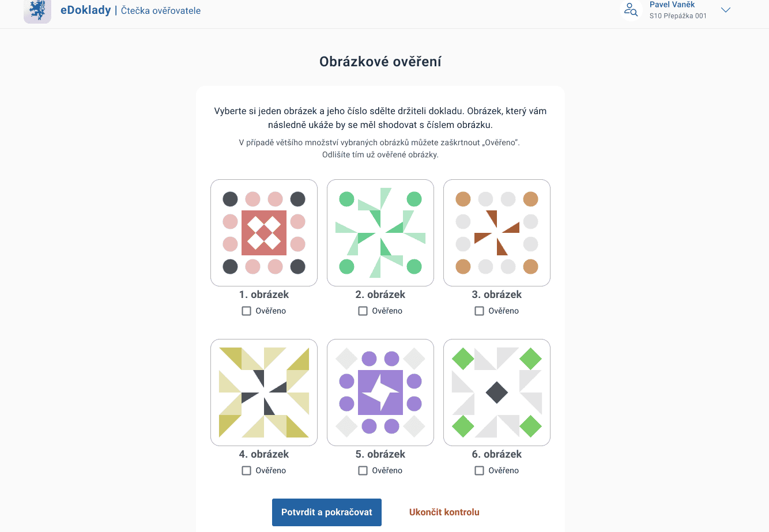
Task: Select the brown pinwheel image 3
Action: [497, 233]
